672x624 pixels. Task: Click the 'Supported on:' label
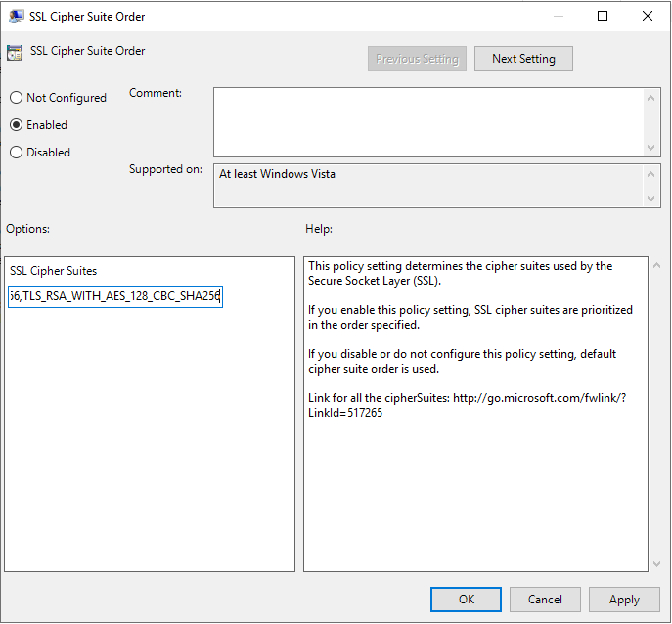(x=165, y=169)
